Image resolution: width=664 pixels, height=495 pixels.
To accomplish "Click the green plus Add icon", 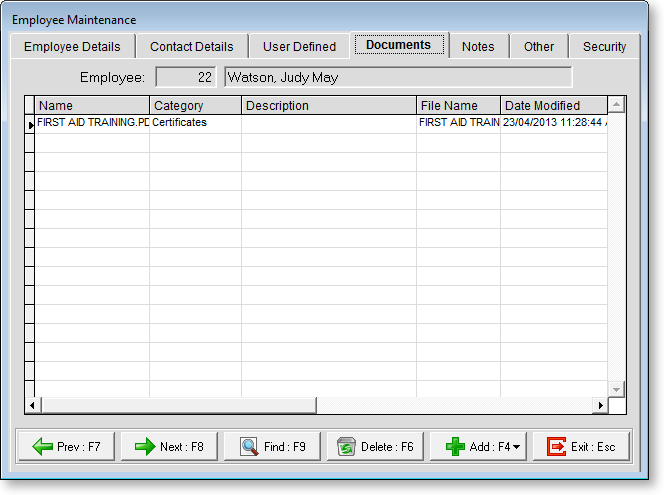I will point(455,447).
